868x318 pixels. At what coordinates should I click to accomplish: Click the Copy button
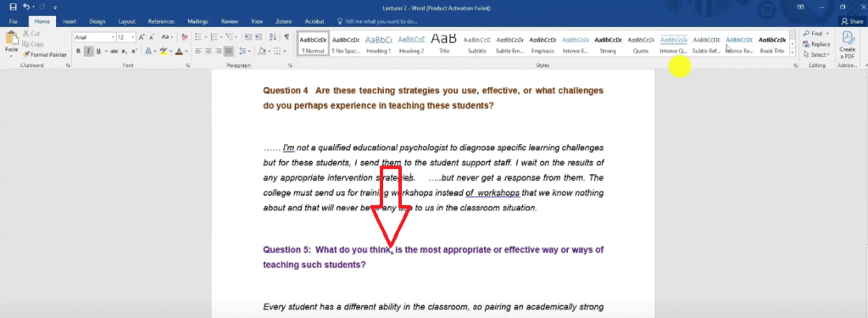[33, 44]
